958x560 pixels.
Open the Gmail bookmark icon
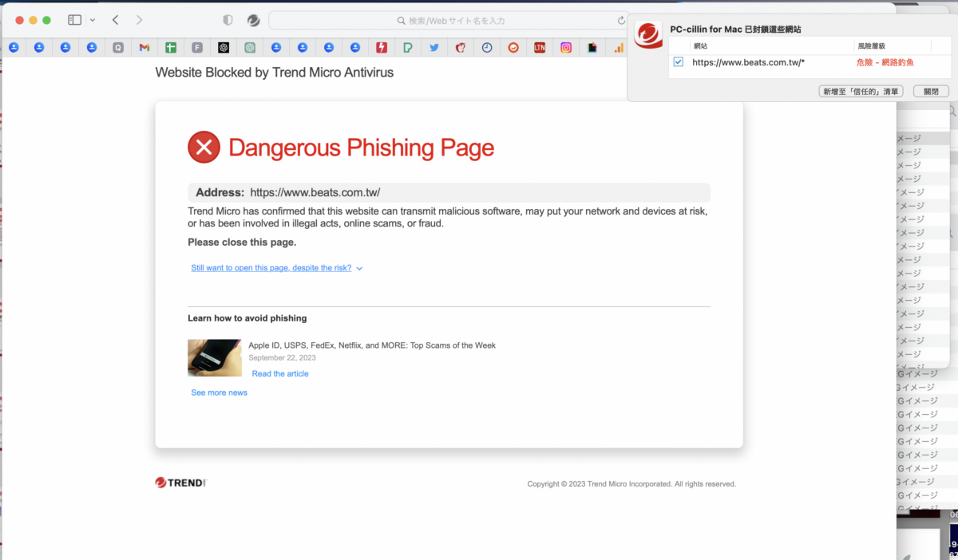tap(144, 48)
